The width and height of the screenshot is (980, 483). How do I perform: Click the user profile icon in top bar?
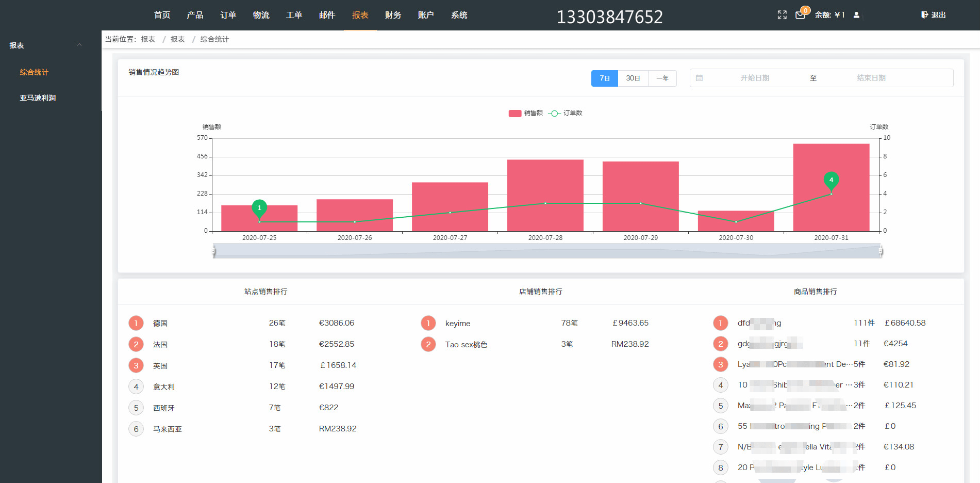point(857,15)
